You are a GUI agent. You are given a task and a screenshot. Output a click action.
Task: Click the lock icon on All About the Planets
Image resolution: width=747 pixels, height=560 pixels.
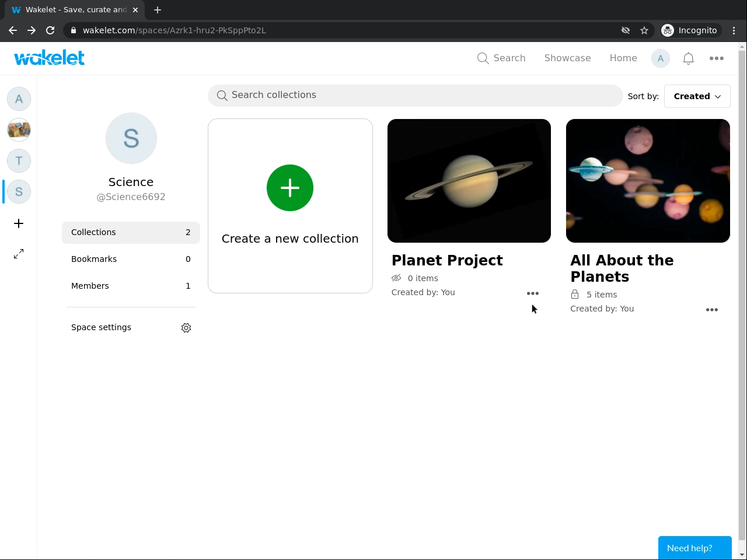[x=575, y=295]
